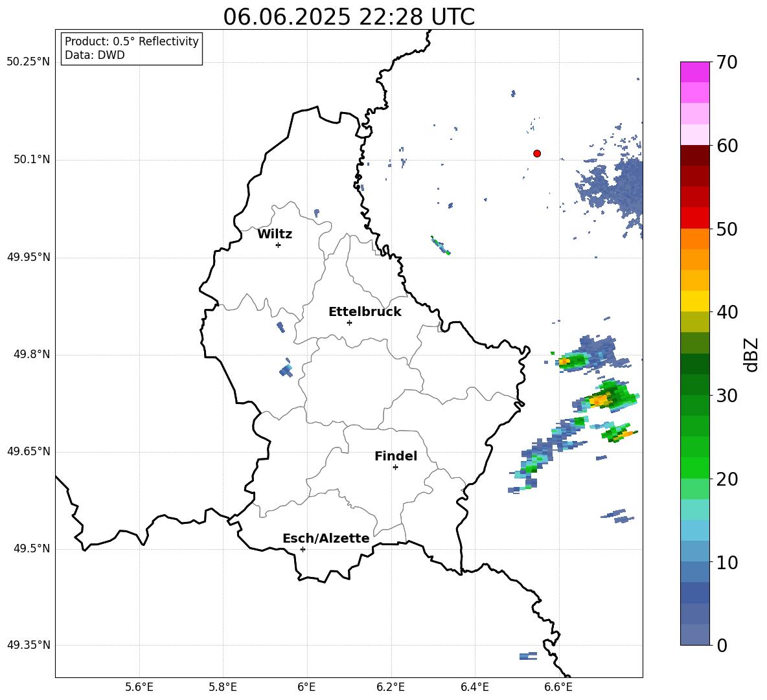Screen dimensions: 767x700
Task: Select the Findel city label
Action: click(396, 456)
